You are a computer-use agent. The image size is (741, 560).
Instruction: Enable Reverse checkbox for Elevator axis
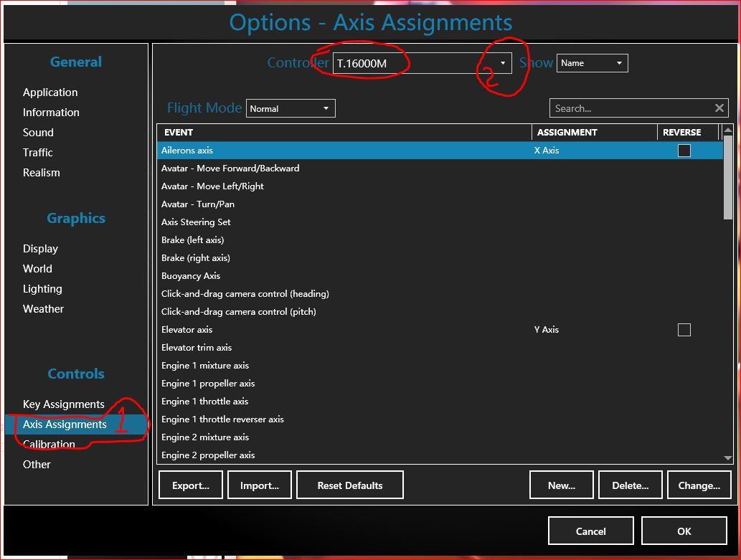point(684,330)
